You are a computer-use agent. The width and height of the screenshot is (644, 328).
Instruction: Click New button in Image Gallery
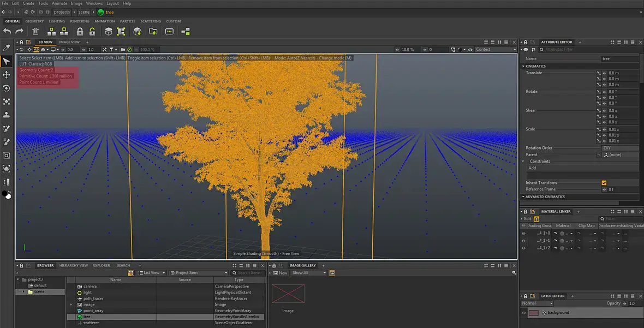(280, 273)
